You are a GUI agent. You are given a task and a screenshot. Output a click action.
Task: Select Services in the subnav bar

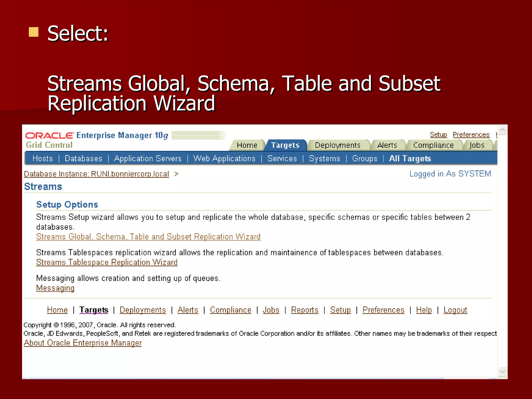[x=282, y=158]
